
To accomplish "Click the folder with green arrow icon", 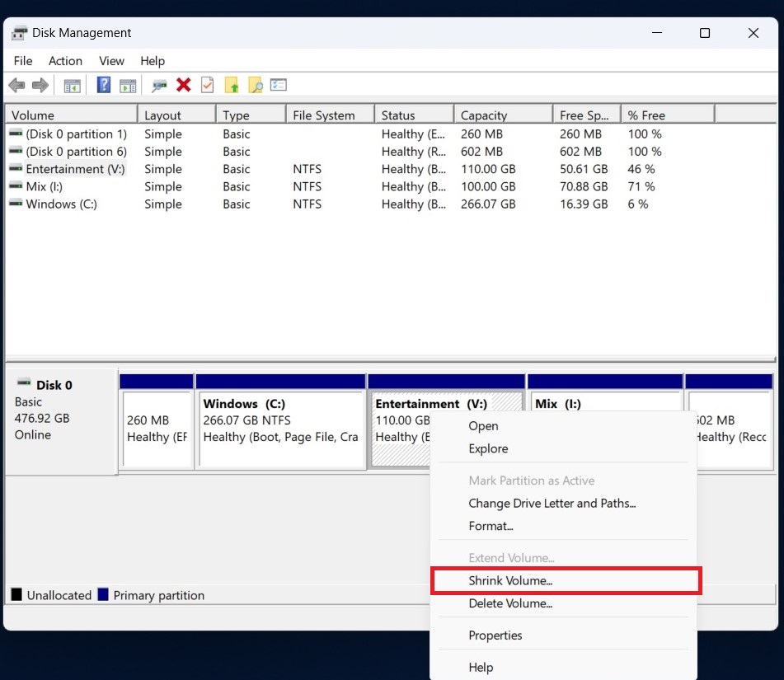I will (232, 85).
